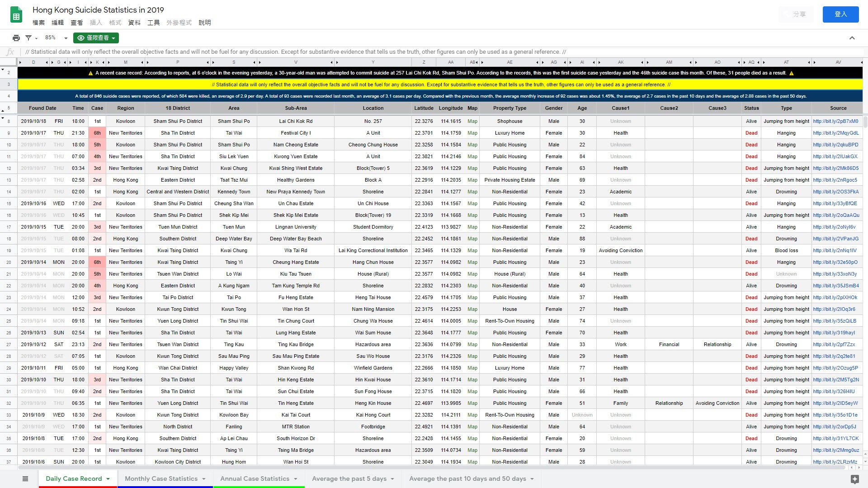Collapse the header with the chevron-up icon
868x488 pixels.
[852, 38]
